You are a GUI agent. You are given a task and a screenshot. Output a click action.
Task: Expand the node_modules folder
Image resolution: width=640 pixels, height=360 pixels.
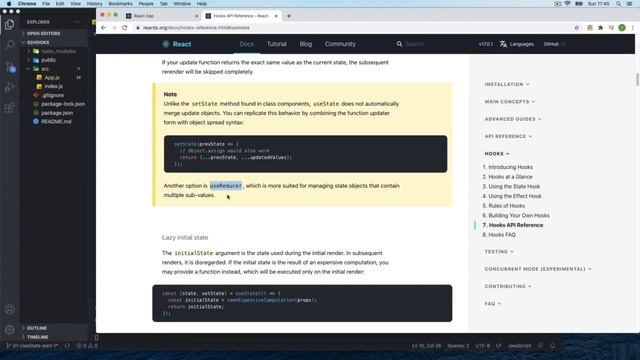(x=58, y=51)
